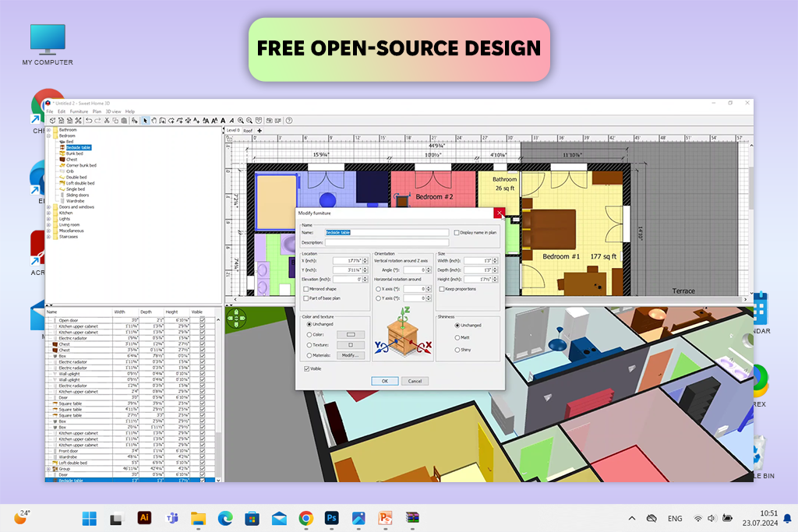Click the italic text style icon
The width and height of the screenshot is (798, 532).
click(232, 121)
